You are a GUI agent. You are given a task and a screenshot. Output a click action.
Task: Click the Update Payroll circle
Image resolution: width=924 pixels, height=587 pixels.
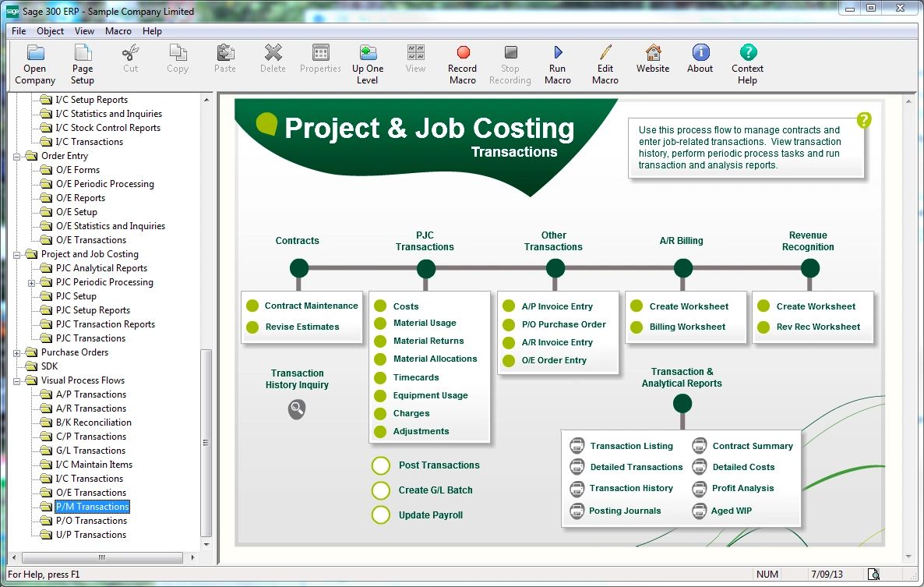pos(381,515)
